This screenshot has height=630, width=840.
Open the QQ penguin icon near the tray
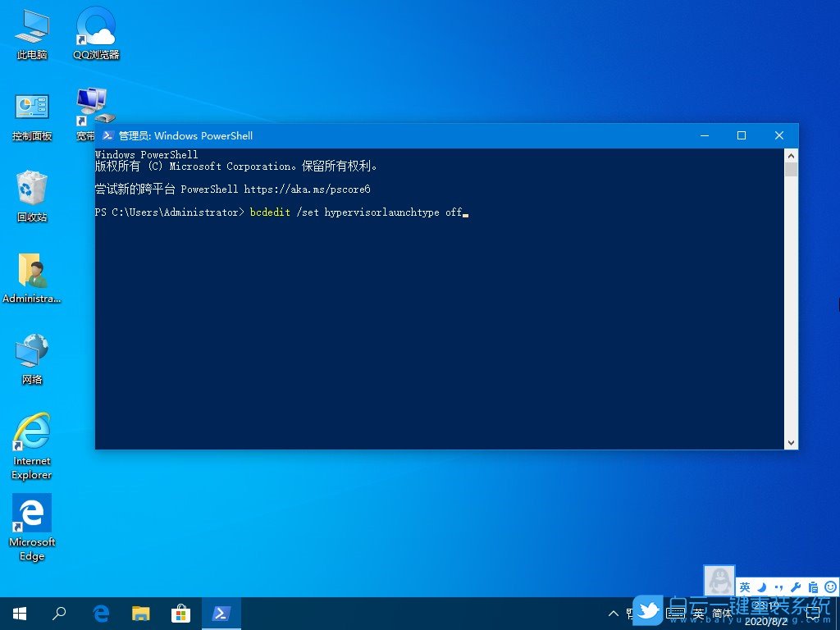point(719,581)
